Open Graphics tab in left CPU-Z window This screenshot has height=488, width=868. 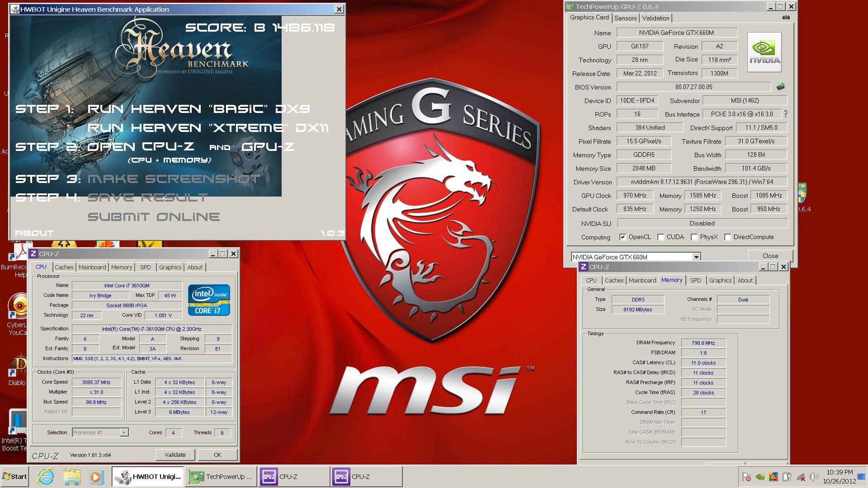coord(170,267)
